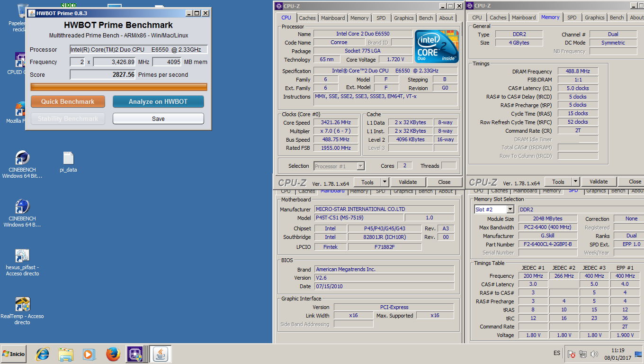Click the Core Voltage 1.720 V value

[x=395, y=60]
